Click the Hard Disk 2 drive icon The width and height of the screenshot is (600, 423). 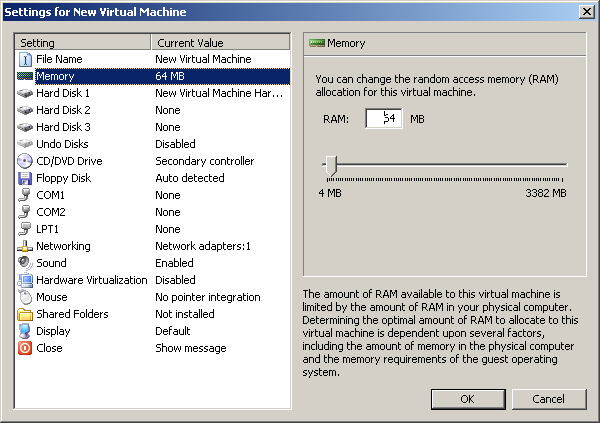[x=25, y=110]
